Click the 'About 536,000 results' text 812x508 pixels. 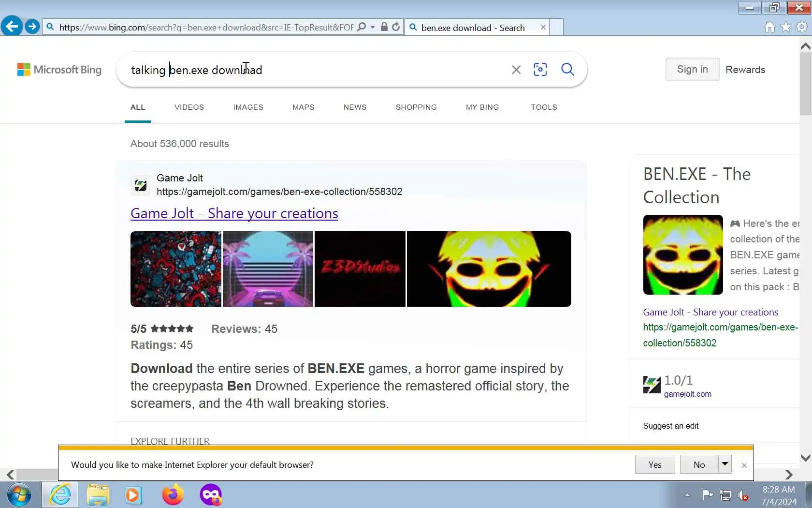(x=179, y=144)
